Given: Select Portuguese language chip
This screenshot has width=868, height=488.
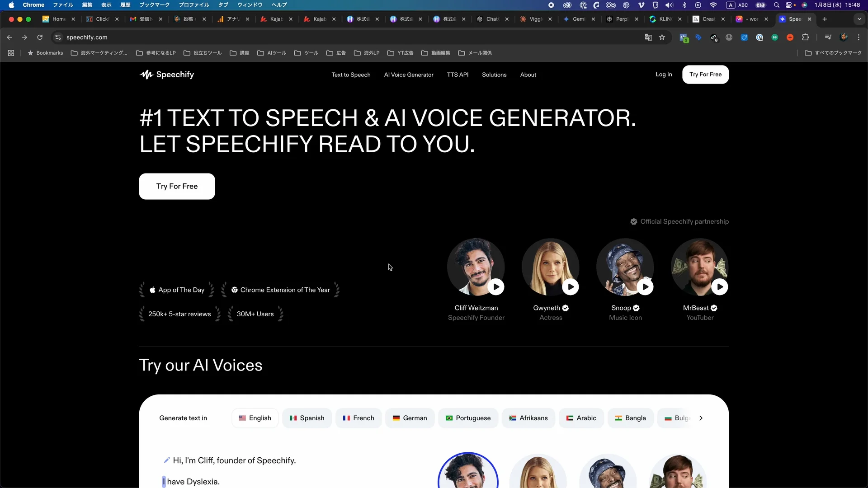Looking at the screenshot, I should (x=468, y=418).
